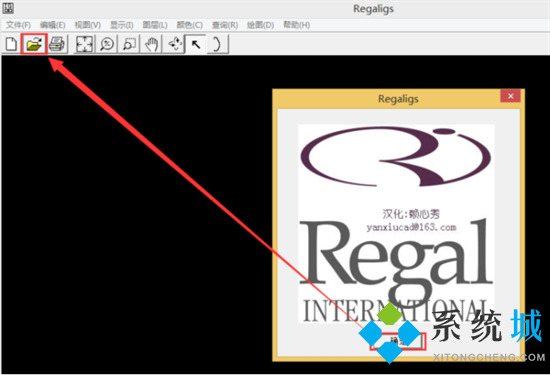Screen dimensions: 550x375
Task: Open the 图层(L) menu
Action: pos(155,25)
